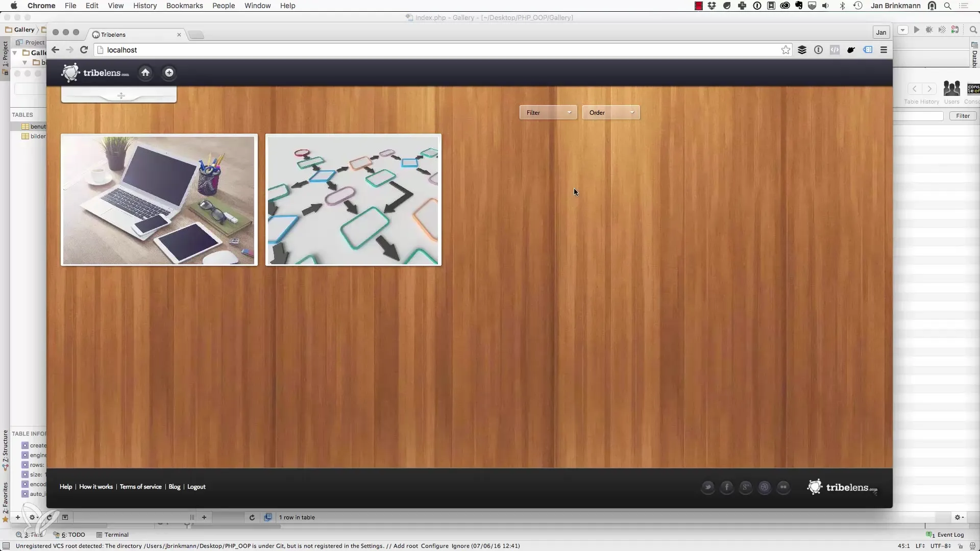Click the add photo plus icon in header

coord(169,73)
